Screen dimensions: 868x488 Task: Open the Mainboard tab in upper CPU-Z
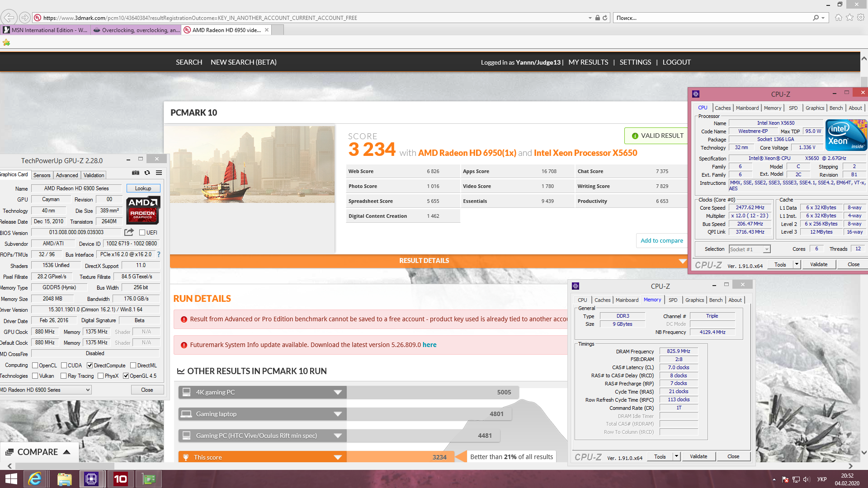[747, 108]
